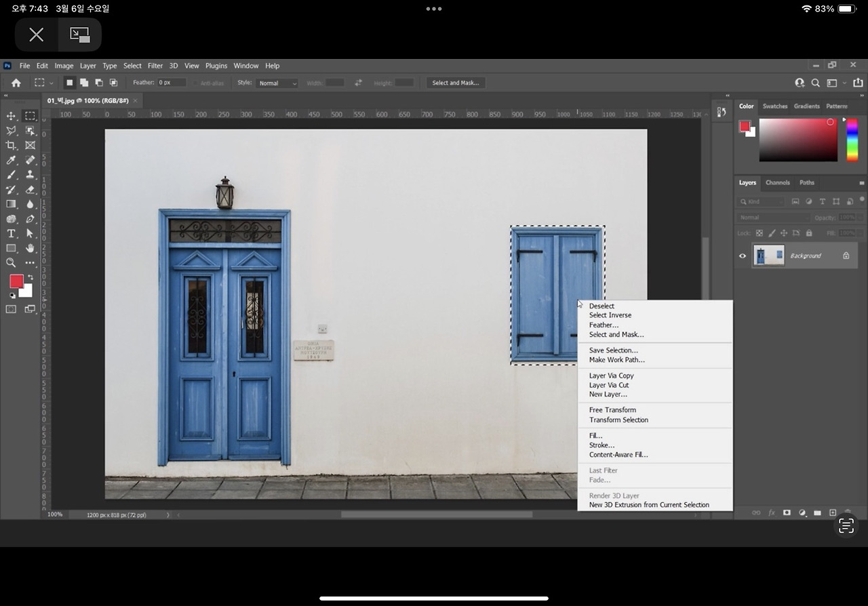Select the Crop tool
The width and height of the screenshot is (868, 606).
11,145
